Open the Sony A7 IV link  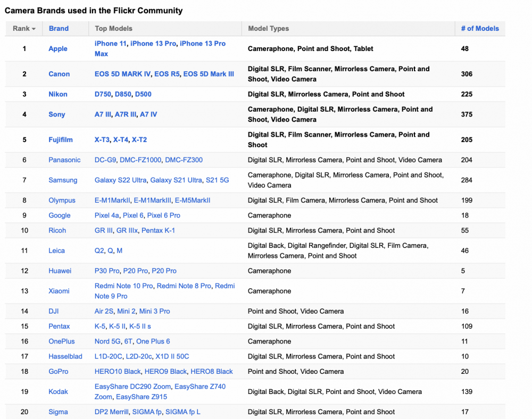coord(148,114)
